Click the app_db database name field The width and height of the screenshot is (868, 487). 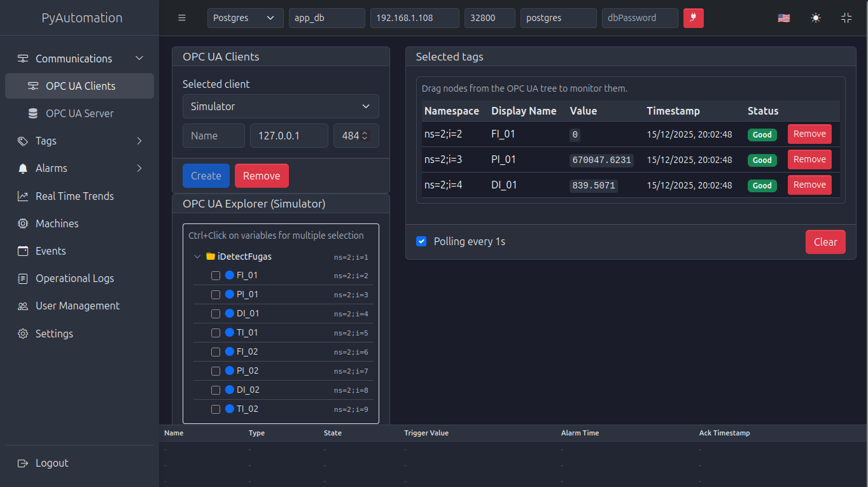pos(327,18)
